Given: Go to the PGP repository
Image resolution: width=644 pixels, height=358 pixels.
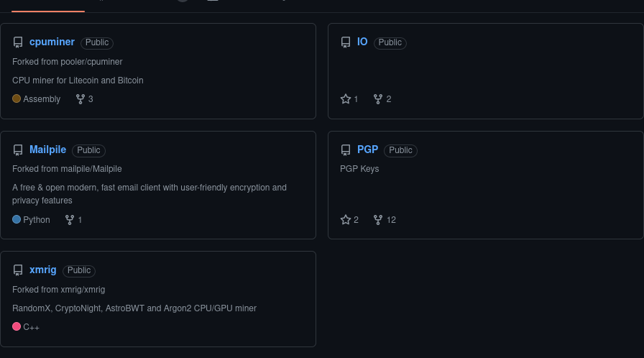Looking at the screenshot, I should pos(367,150).
